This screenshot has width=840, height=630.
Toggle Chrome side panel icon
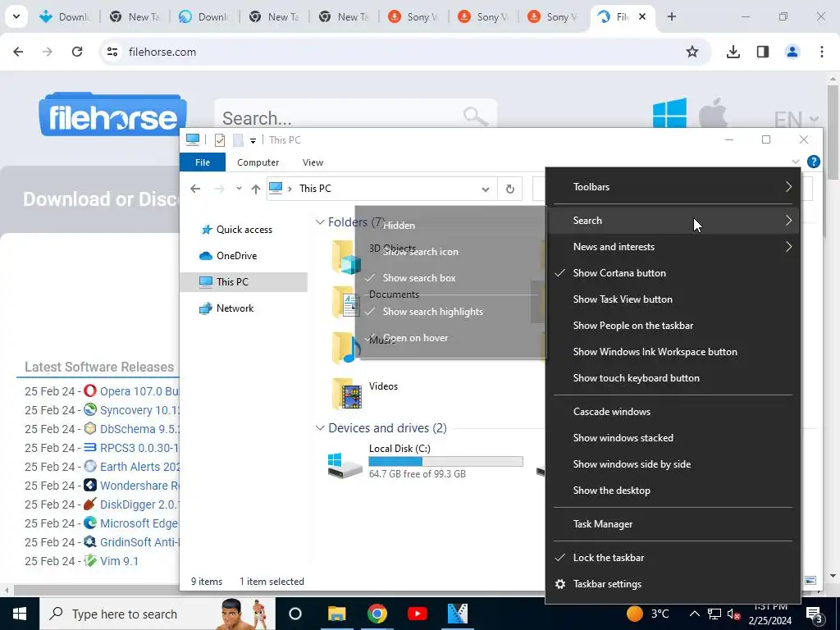(763, 52)
